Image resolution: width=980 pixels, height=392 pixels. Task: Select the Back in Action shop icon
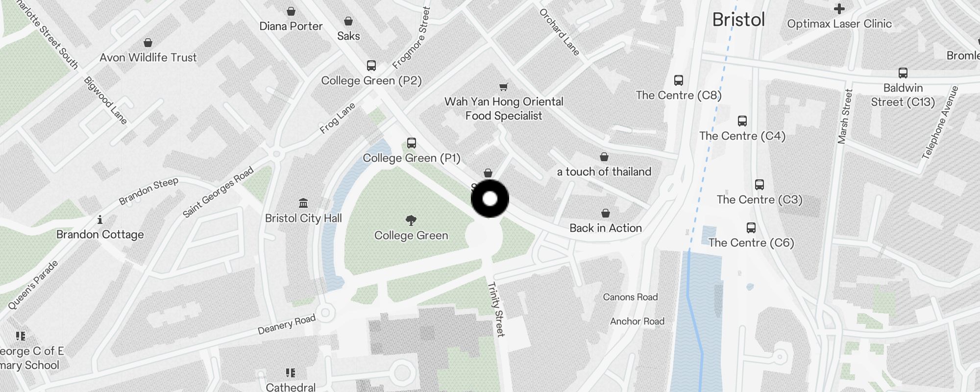pos(606,213)
